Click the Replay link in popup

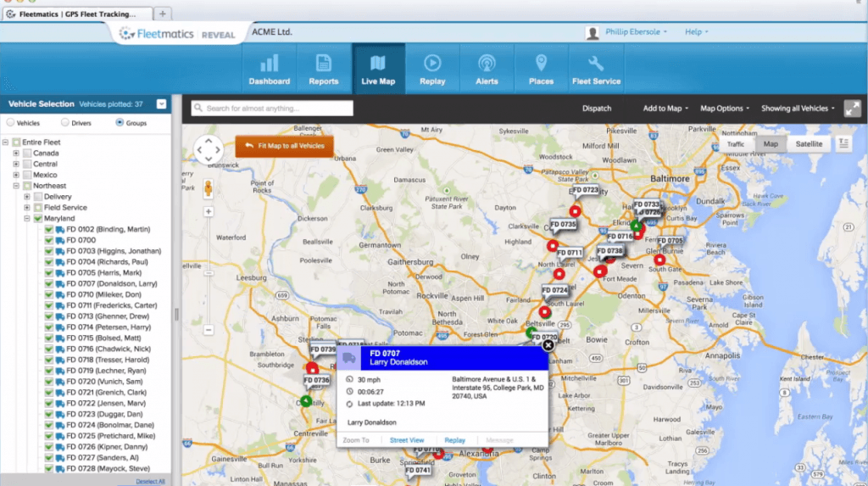click(x=455, y=440)
